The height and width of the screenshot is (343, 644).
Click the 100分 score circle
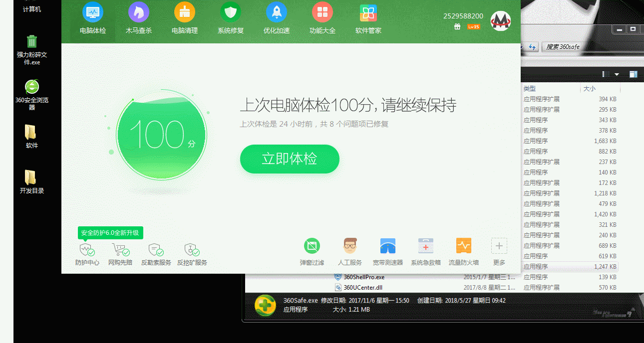coord(161,135)
